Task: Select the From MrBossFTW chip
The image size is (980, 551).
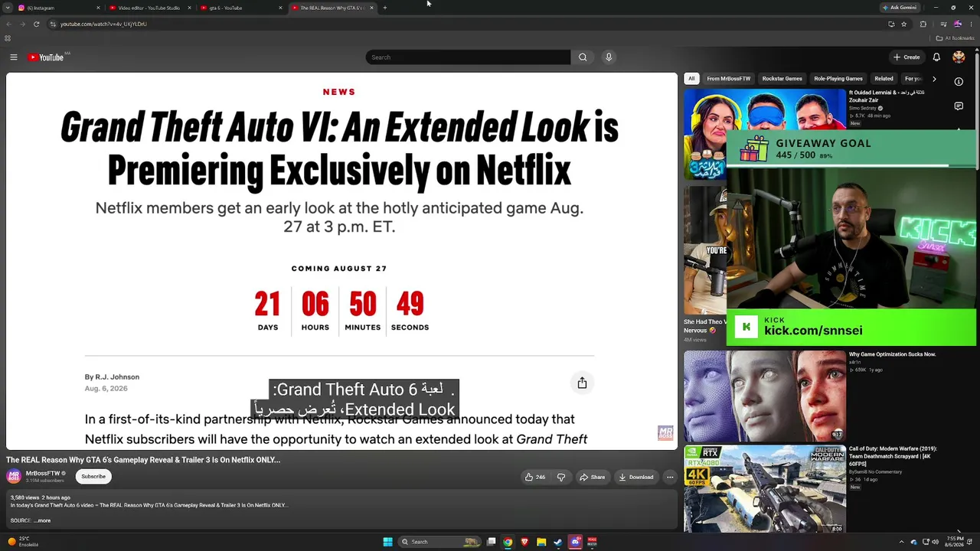Action: (x=729, y=78)
